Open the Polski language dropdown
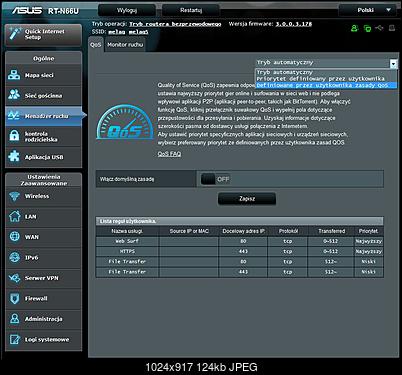 pos(368,10)
